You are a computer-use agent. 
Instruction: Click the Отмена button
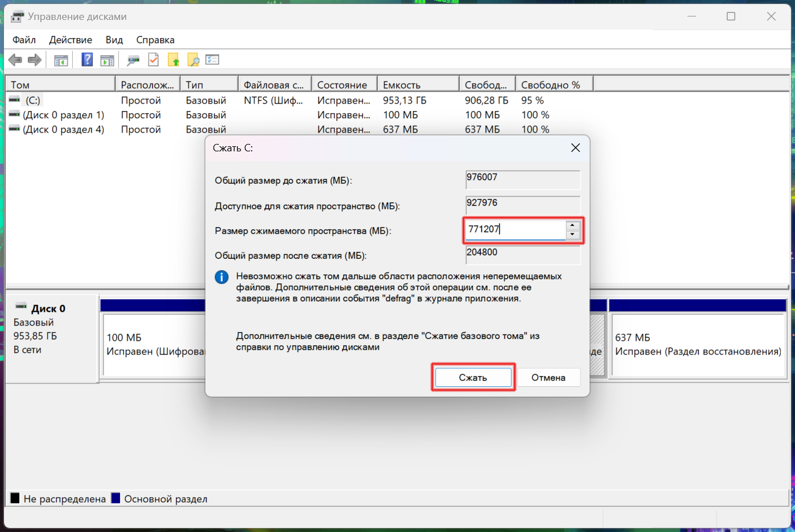click(549, 377)
